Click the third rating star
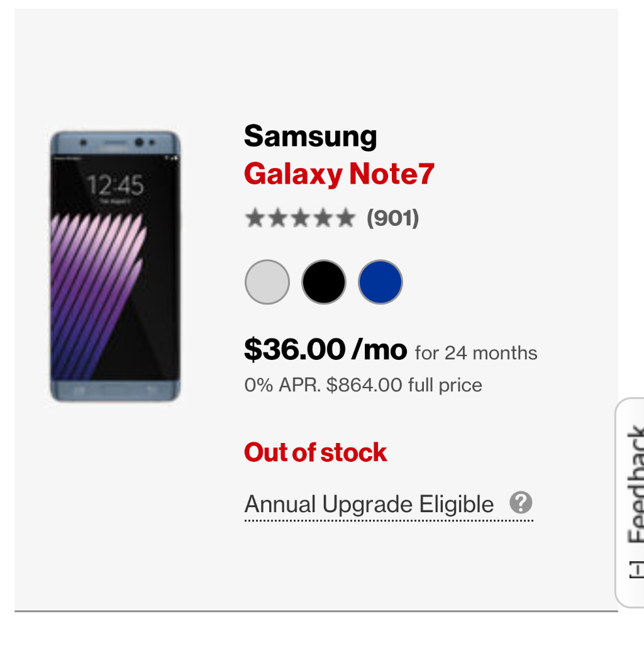 click(301, 218)
